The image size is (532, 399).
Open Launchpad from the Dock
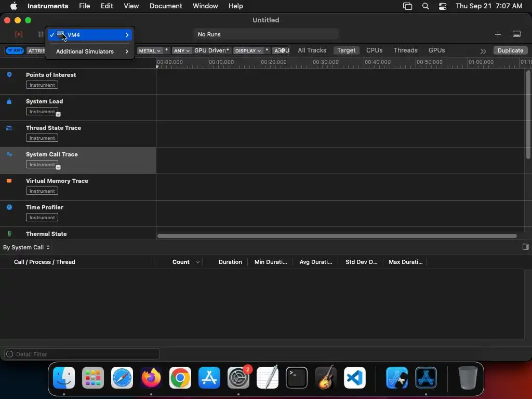[x=92, y=378]
